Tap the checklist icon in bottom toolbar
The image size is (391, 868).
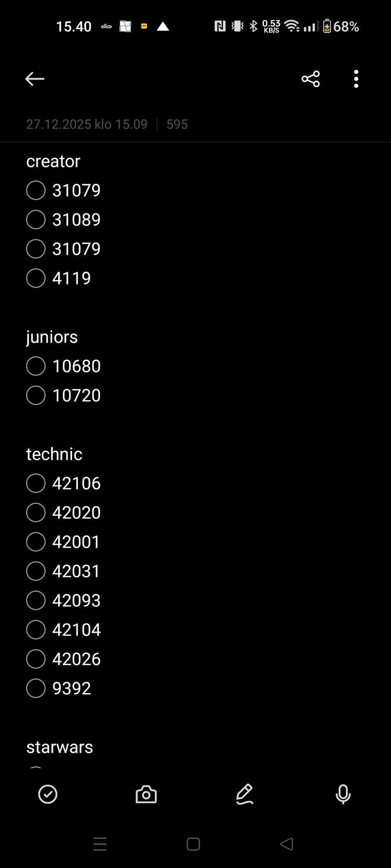pyautogui.click(x=48, y=794)
